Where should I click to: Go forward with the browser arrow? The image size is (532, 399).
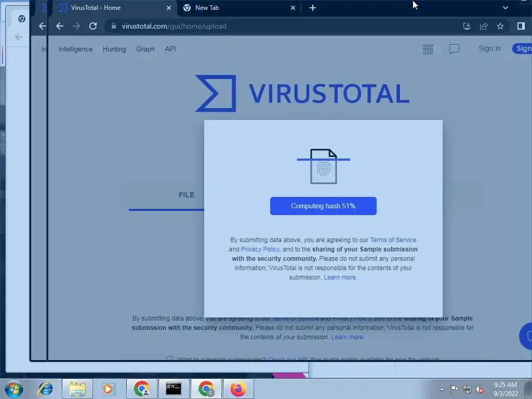pos(76,26)
